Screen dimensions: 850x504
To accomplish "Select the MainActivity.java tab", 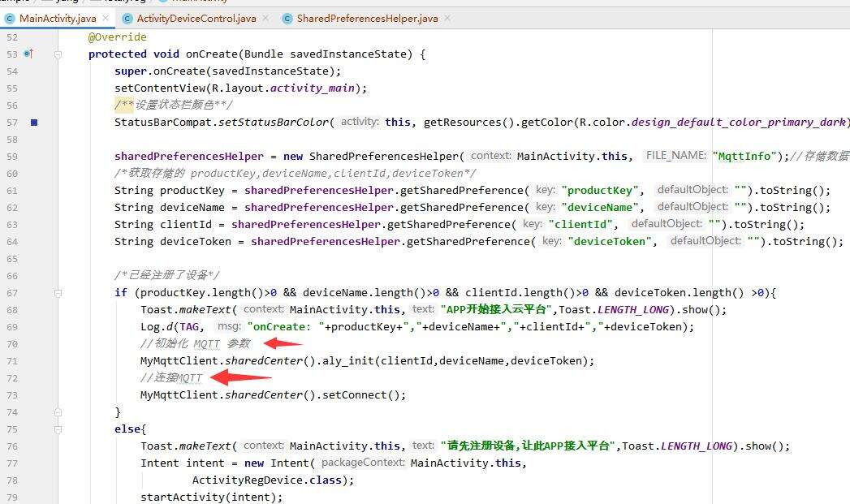I will pos(57,18).
